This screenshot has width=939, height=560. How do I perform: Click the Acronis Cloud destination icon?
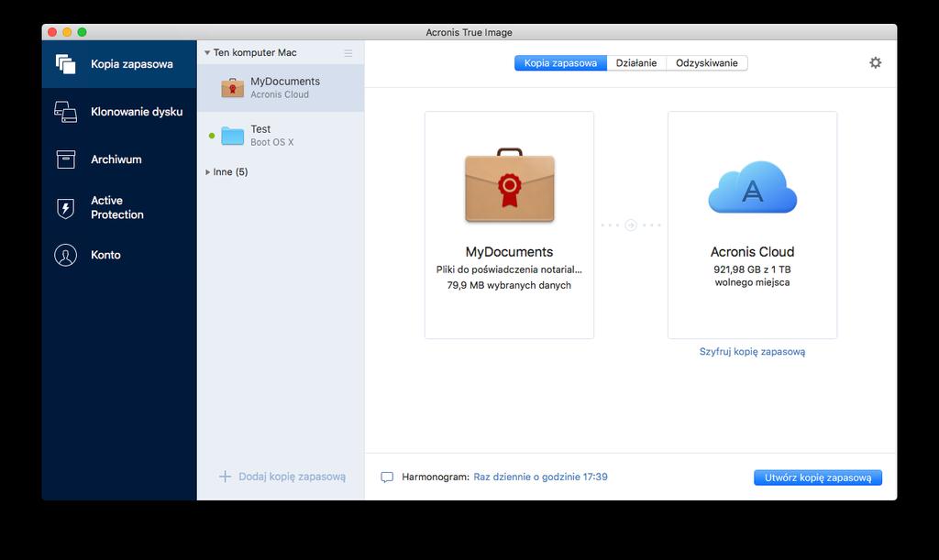752,187
